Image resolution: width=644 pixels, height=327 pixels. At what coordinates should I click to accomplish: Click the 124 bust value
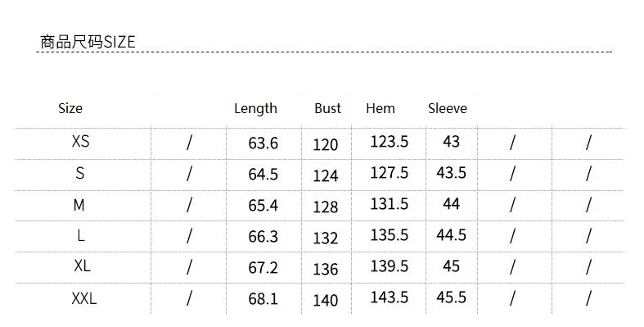pyautogui.click(x=326, y=176)
